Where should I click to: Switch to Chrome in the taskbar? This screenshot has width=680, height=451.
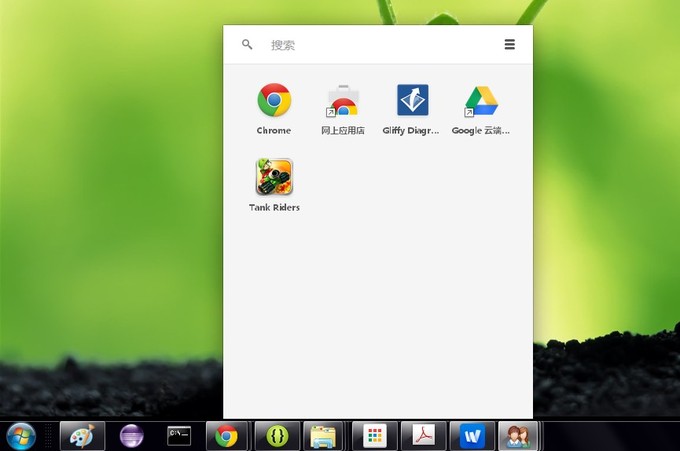pos(227,436)
